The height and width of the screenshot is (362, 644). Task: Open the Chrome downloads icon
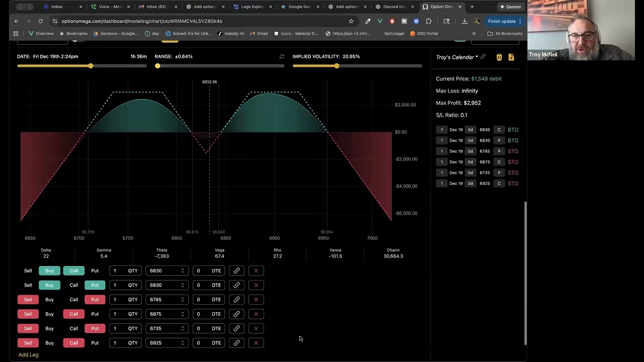[x=464, y=21]
